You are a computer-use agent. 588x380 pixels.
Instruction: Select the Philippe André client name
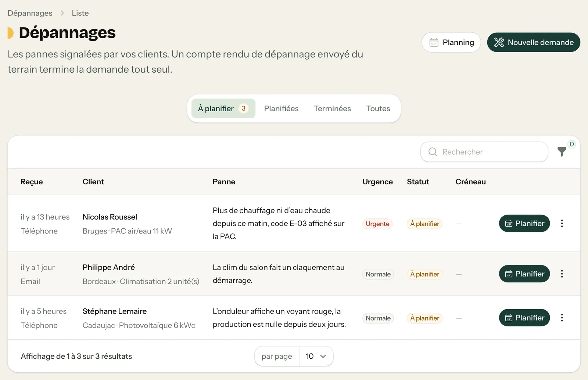pos(109,267)
